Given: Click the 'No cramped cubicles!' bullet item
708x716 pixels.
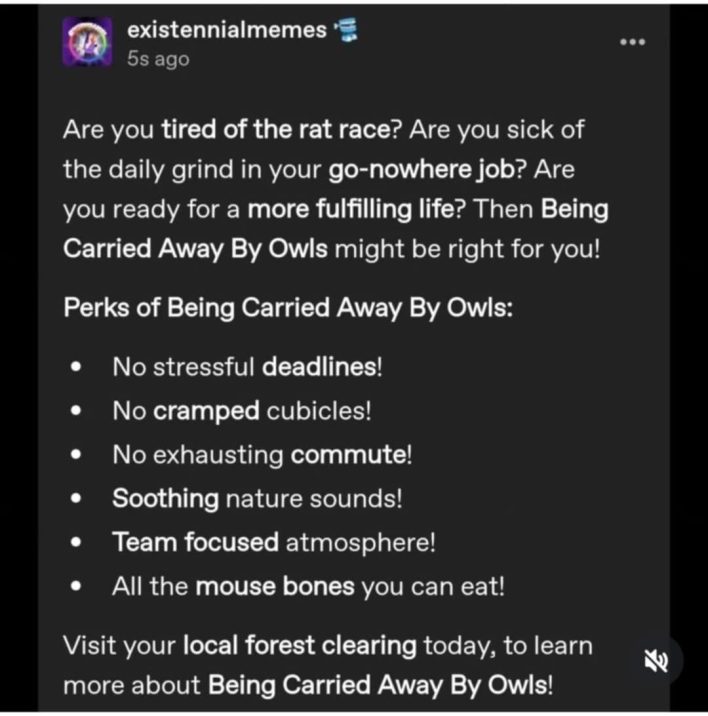Looking at the screenshot, I should point(243,410).
